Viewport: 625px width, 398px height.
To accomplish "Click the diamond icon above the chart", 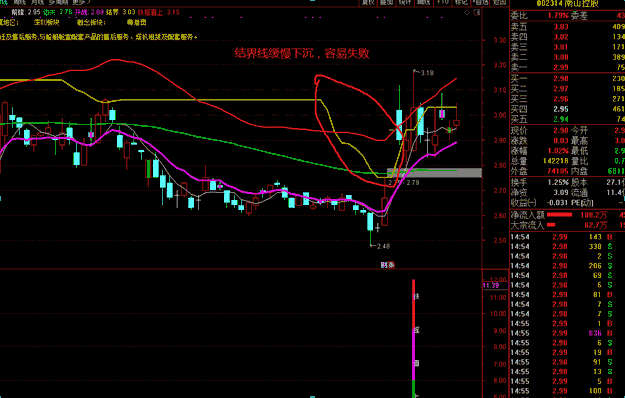I will click(467, 13).
